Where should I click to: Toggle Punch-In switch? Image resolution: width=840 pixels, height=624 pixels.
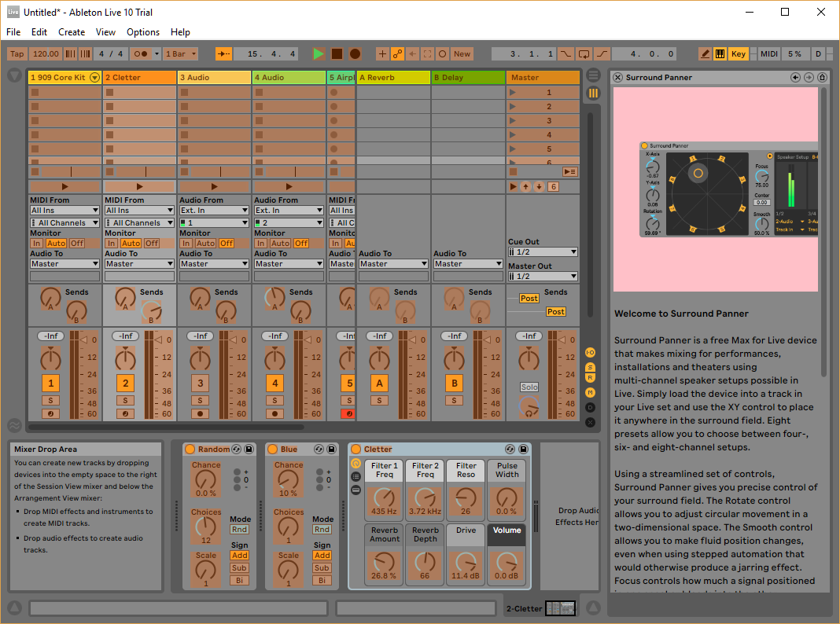pyautogui.click(x=566, y=53)
